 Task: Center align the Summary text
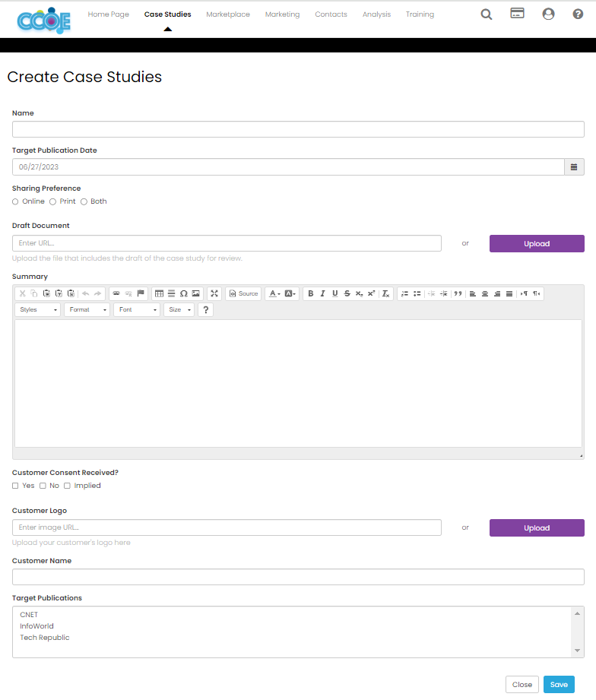click(x=485, y=293)
